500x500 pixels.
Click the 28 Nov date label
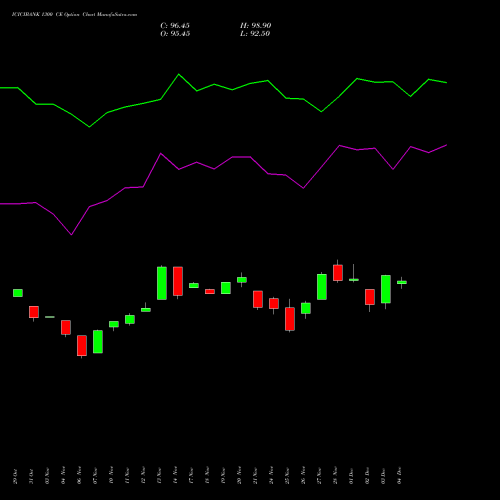point(335,475)
